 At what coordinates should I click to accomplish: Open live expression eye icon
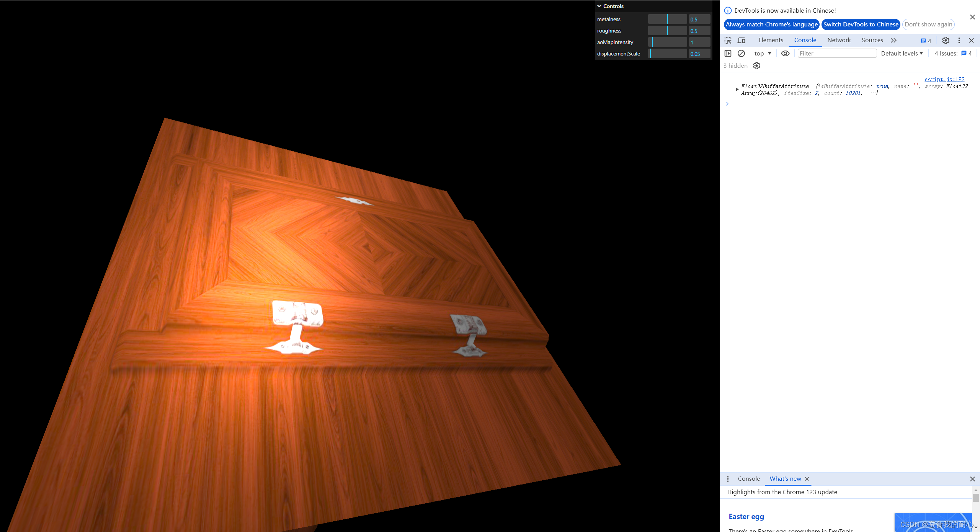coord(785,53)
